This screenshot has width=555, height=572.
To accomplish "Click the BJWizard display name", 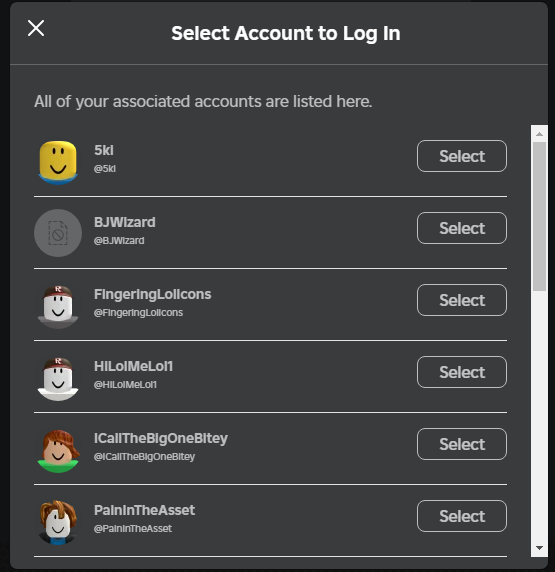I will pyautogui.click(x=125, y=222).
